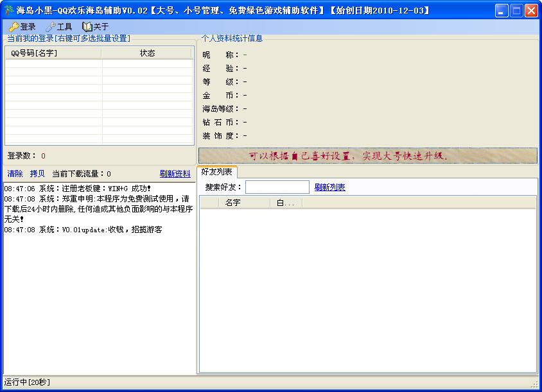
Task: Open the 登录 menu
Action: point(22,26)
